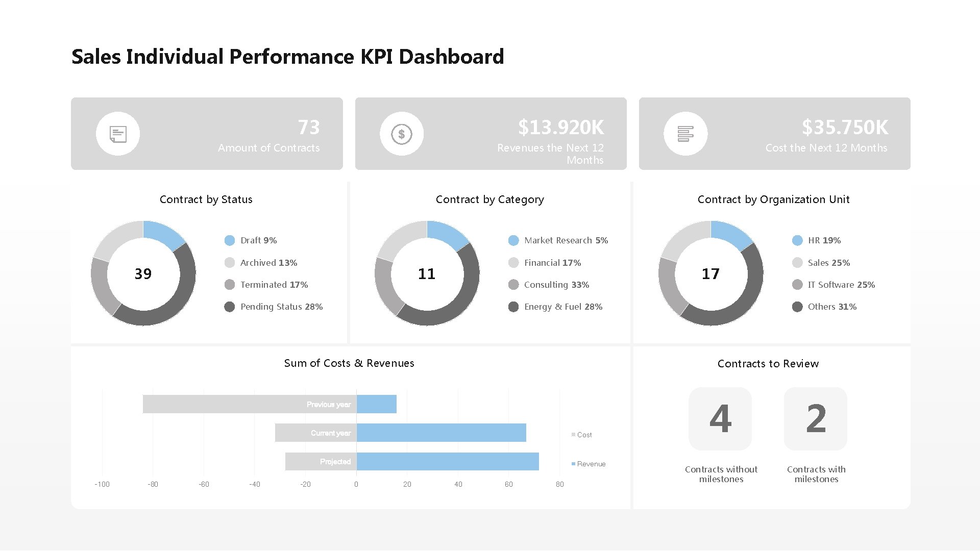Select the HR 19% legend bullet
980x551 pixels.
tap(797, 240)
